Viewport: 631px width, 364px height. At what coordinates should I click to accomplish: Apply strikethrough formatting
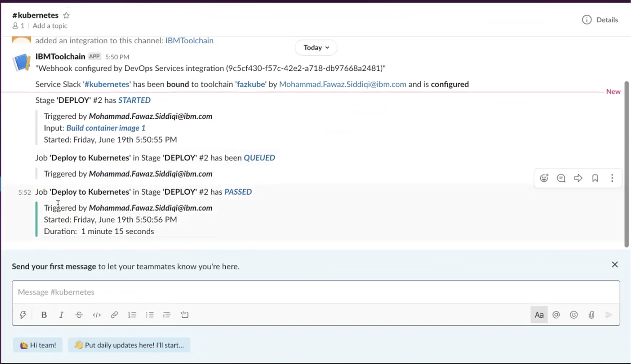click(x=79, y=315)
